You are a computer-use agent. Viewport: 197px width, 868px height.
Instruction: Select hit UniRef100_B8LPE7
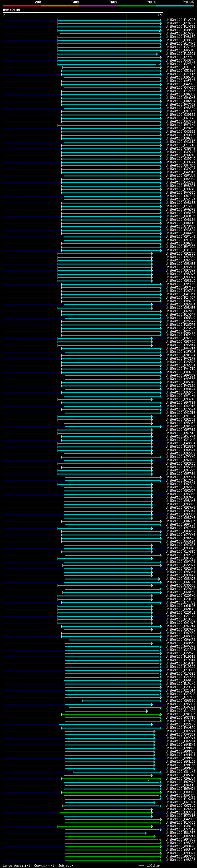coord(180,833)
